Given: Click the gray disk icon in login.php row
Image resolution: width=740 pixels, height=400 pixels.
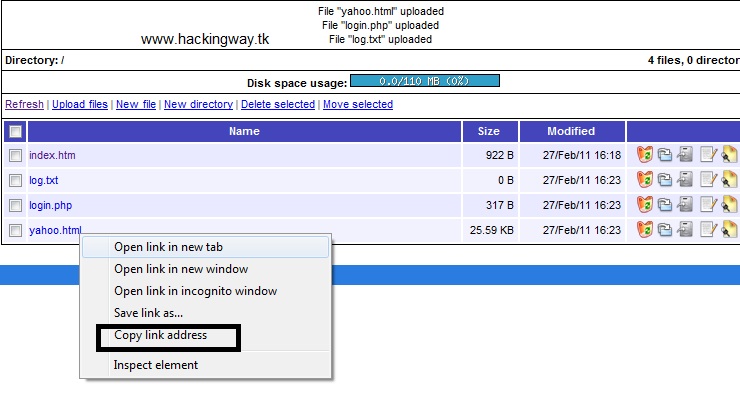Looking at the screenshot, I should point(685,204).
